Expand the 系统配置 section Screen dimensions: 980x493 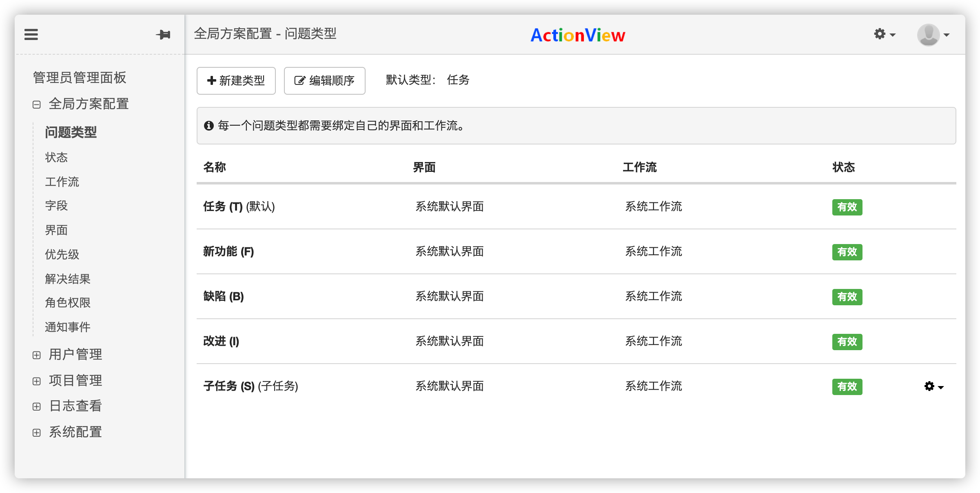click(x=36, y=432)
